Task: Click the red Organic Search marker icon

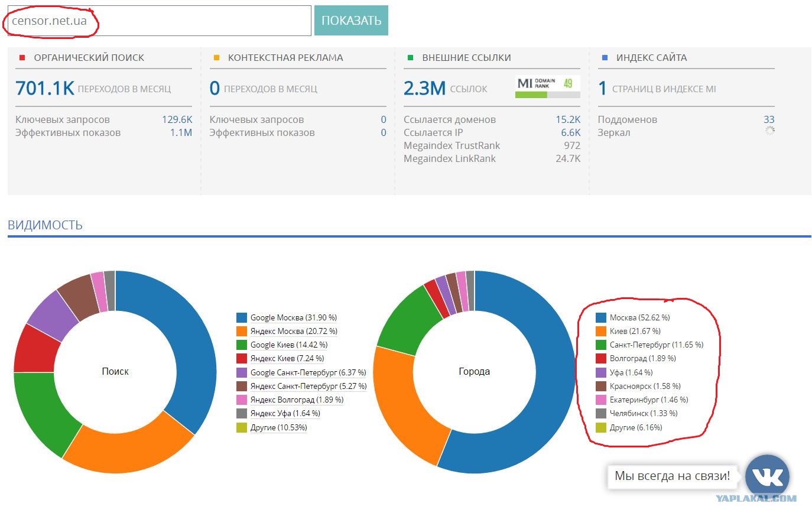Action: pos(22,58)
